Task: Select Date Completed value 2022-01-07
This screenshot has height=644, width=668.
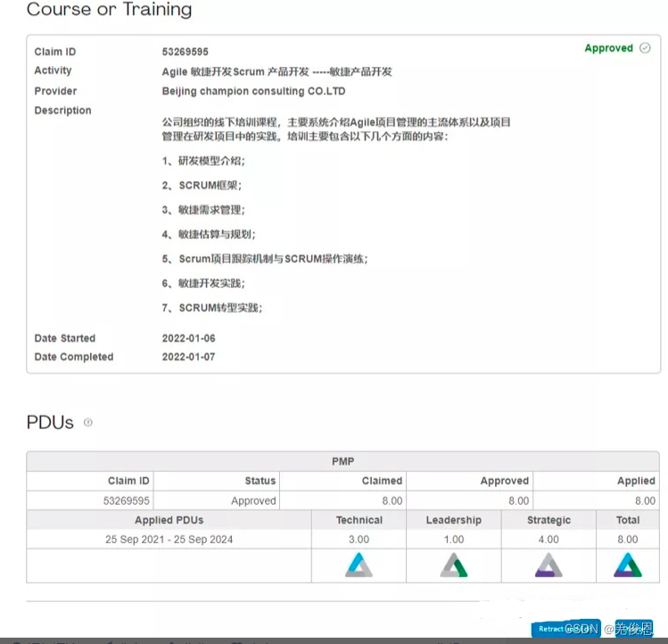Action: pos(188,357)
